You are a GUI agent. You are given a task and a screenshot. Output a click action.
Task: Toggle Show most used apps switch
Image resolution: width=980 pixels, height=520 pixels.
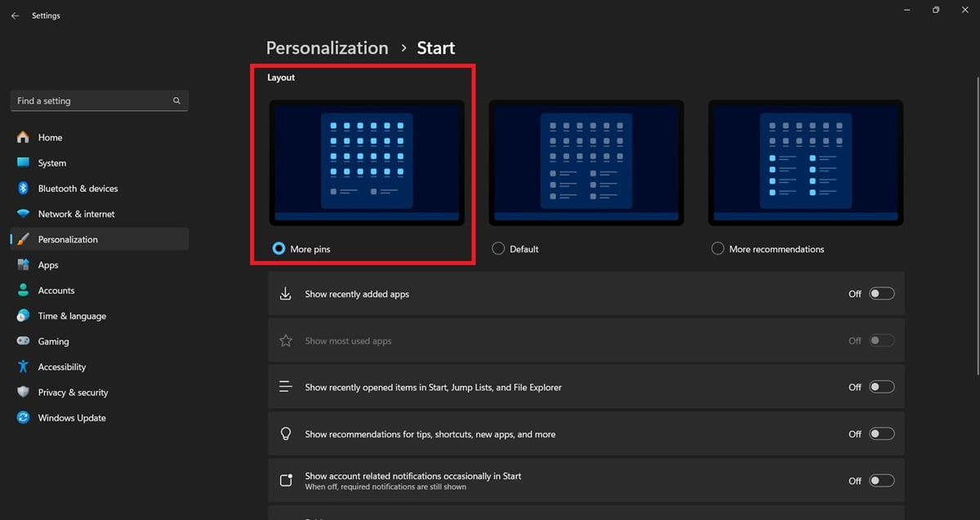pyautogui.click(x=881, y=340)
